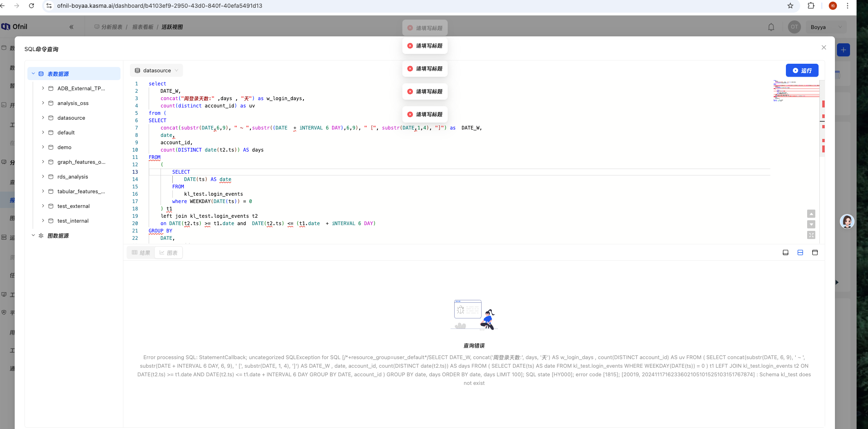Screen dimensions: 868x429
Task: Collapse the 图数据源 tree section
Action: [x=33, y=235]
